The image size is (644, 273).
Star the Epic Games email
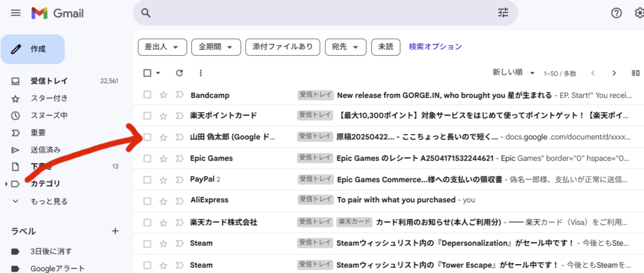pyautogui.click(x=163, y=158)
